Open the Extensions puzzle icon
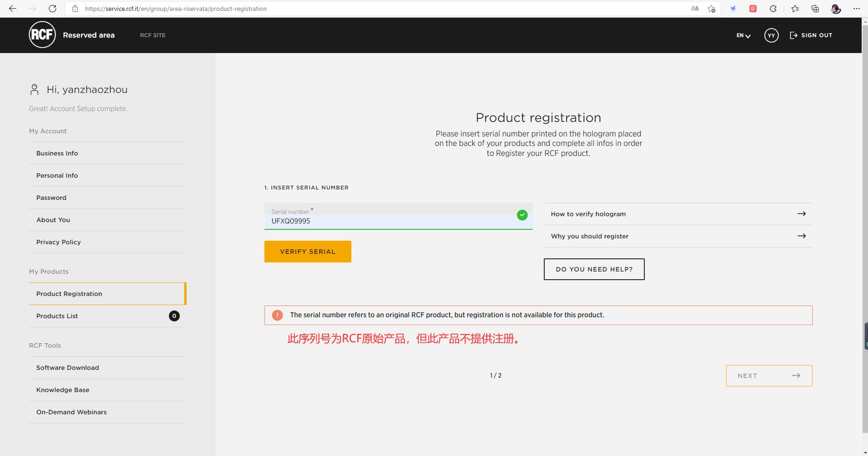 773,9
